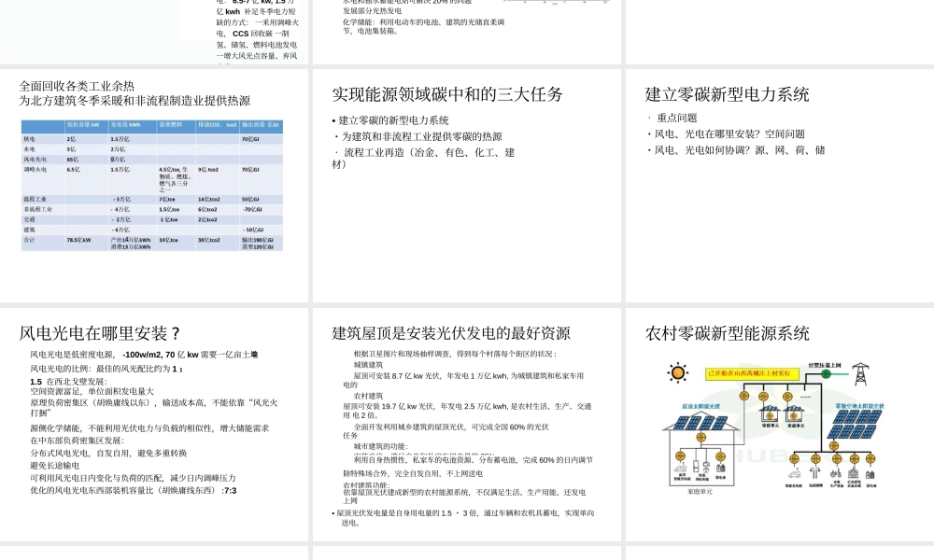Open the 全面回收各类工业余热 slide thumbnail
The width and height of the screenshot is (934, 560).
tap(154, 185)
